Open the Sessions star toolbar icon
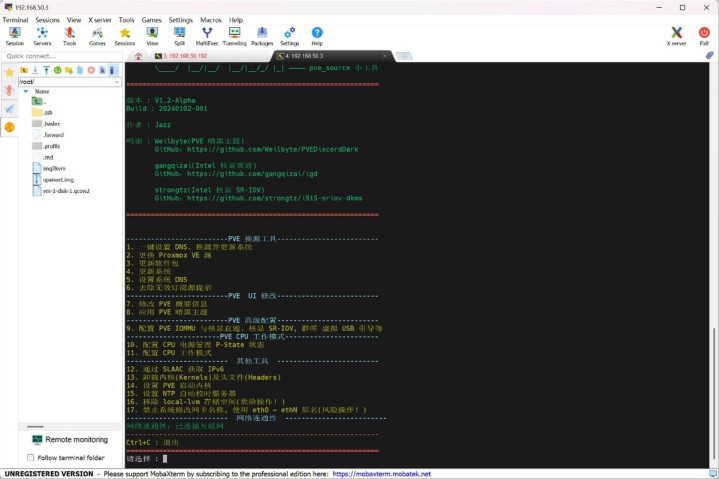 125,36
